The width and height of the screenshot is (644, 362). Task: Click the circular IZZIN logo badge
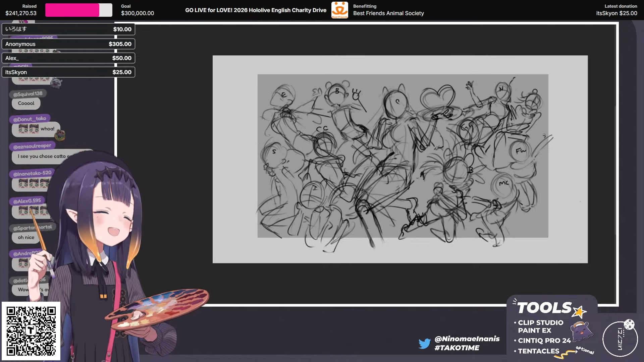pos(620,339)
